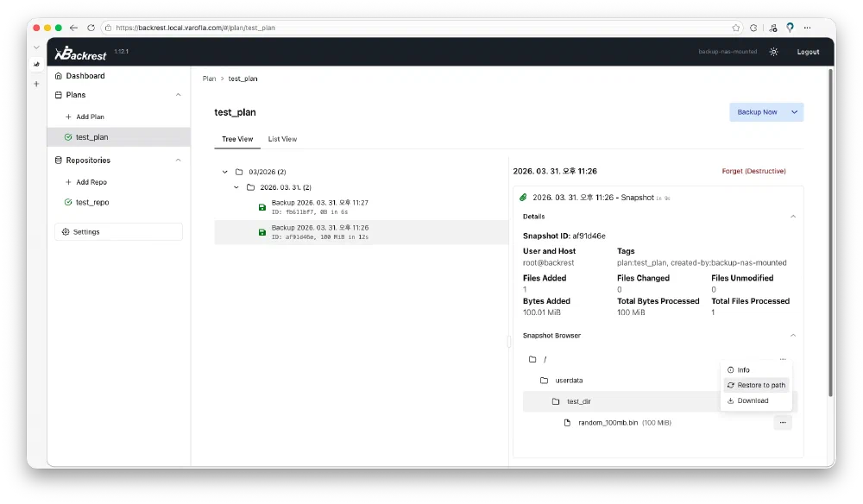Viewport: 863px width, 504px height.
Task: Click the browser back arrow
Action: coord(73,28)
